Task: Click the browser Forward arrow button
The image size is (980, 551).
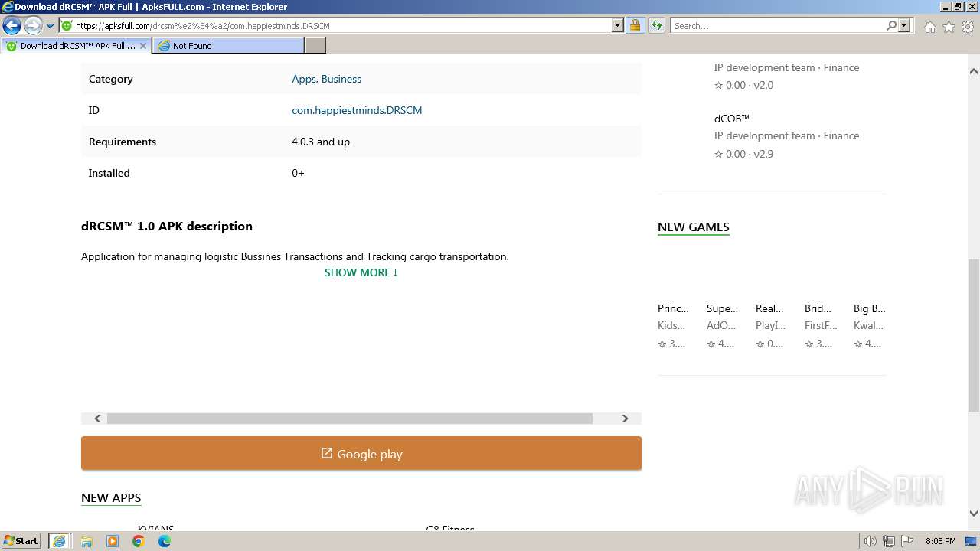Action: point(32,25)
